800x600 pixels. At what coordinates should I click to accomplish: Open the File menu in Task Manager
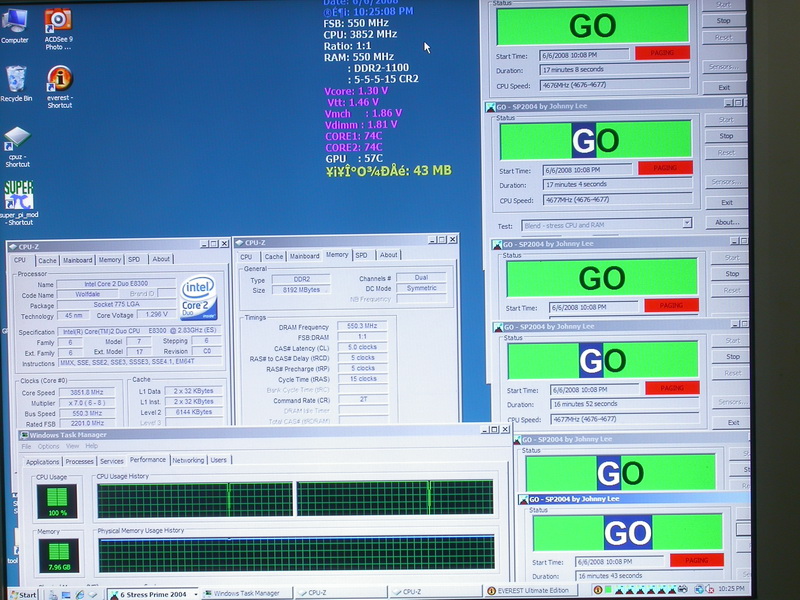click(x=26, y=446)
